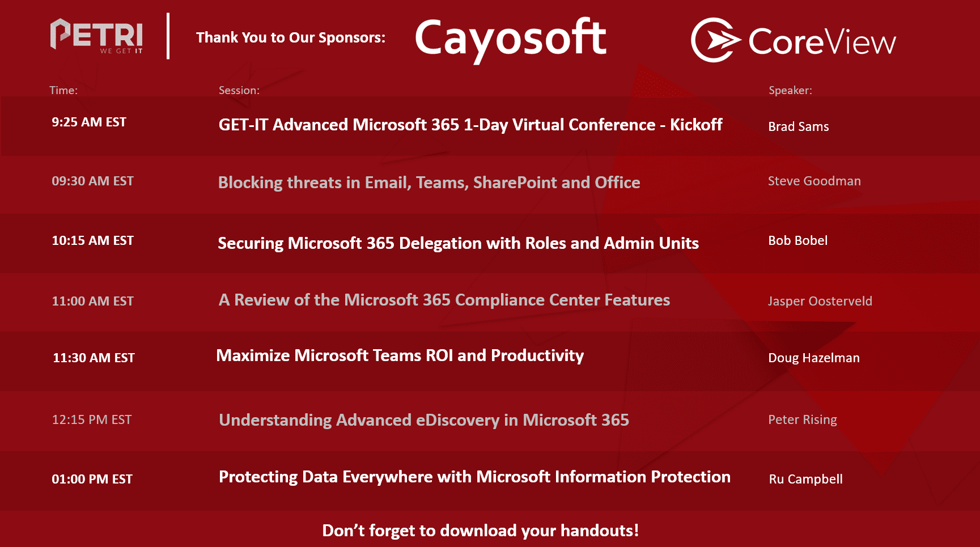Click speaker name Doug Hazelman

(813, 358)
